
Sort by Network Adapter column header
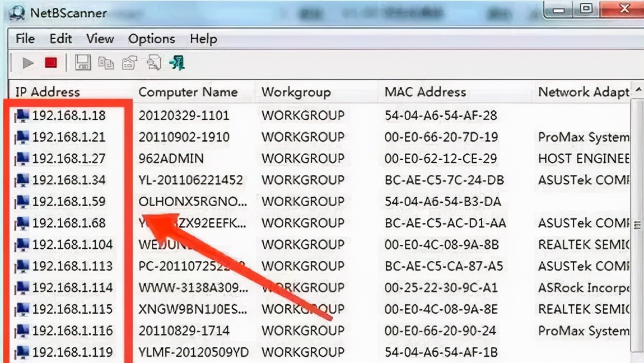(x=584, y=92)
